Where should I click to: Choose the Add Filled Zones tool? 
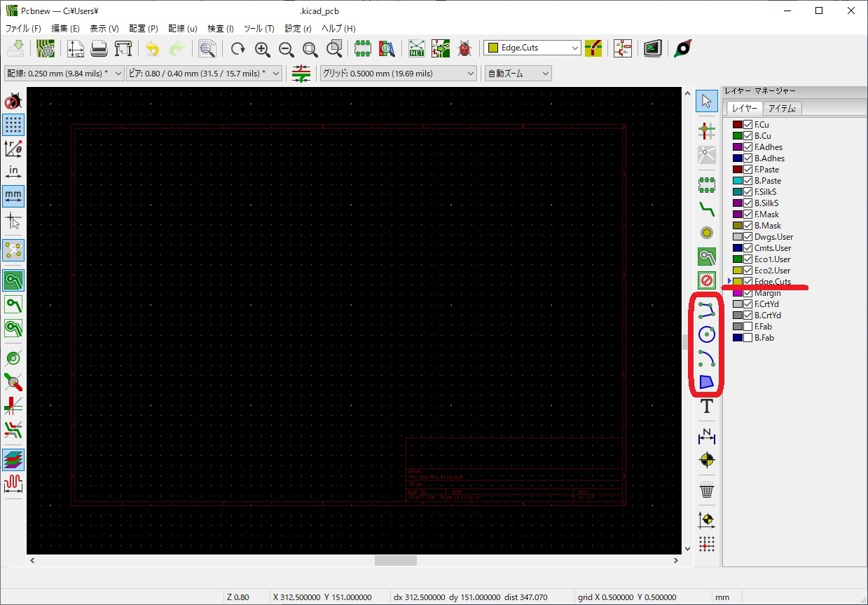(x=707, y=256)
